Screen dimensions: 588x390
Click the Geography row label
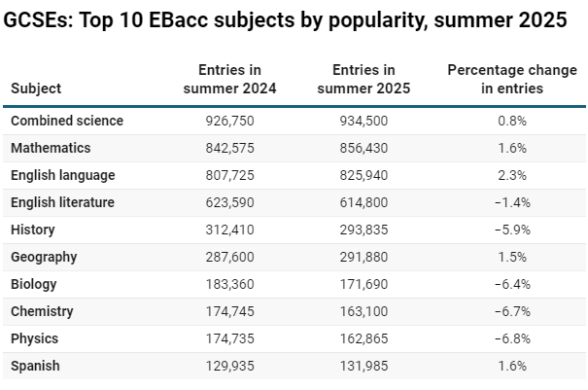pyautogui.click(x=44, y=257)
